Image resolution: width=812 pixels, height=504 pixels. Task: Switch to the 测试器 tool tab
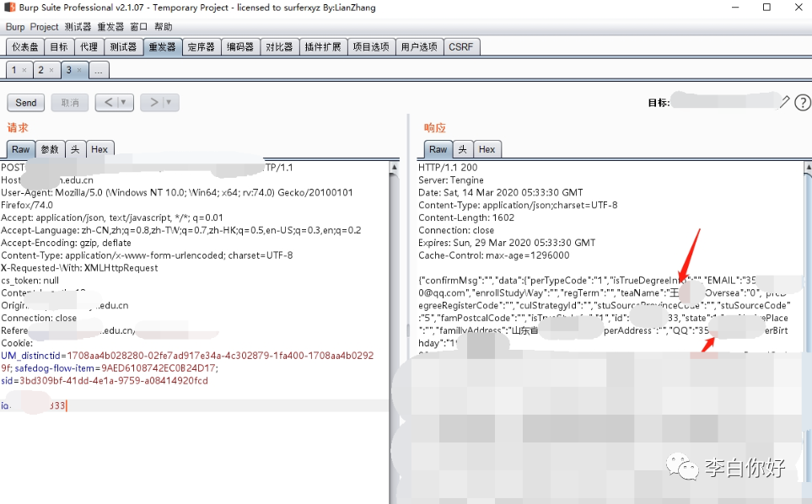[123, 47]
